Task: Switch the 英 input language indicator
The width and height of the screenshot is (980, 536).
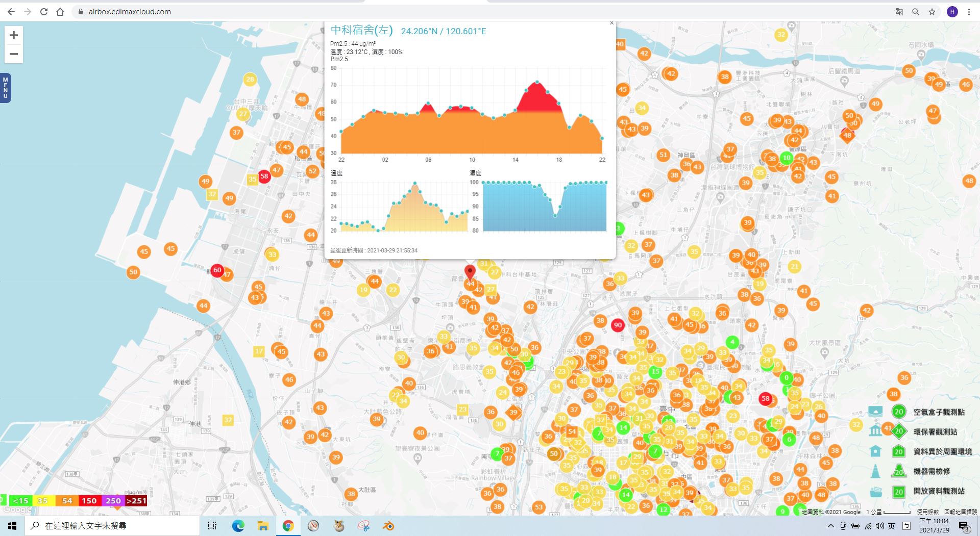Action: [x=891, y=526]
